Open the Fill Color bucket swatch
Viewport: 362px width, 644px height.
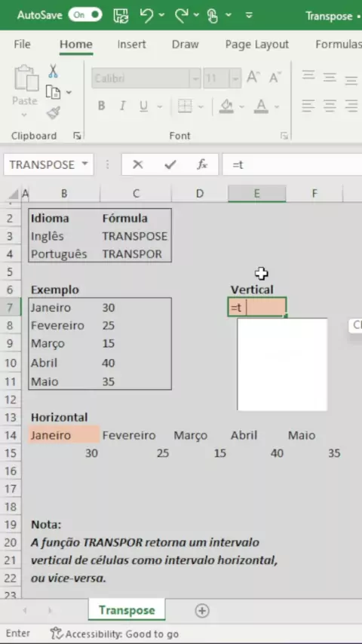tap(226, 106)
